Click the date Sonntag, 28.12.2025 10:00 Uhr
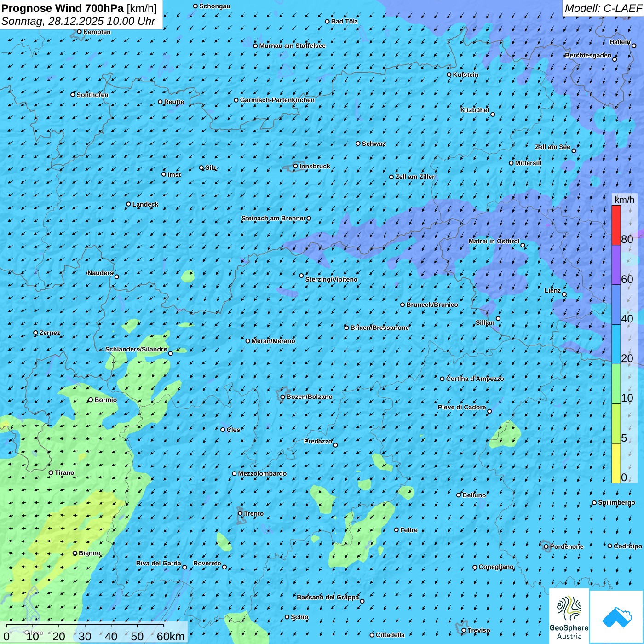644x644 pixels. 78,21
